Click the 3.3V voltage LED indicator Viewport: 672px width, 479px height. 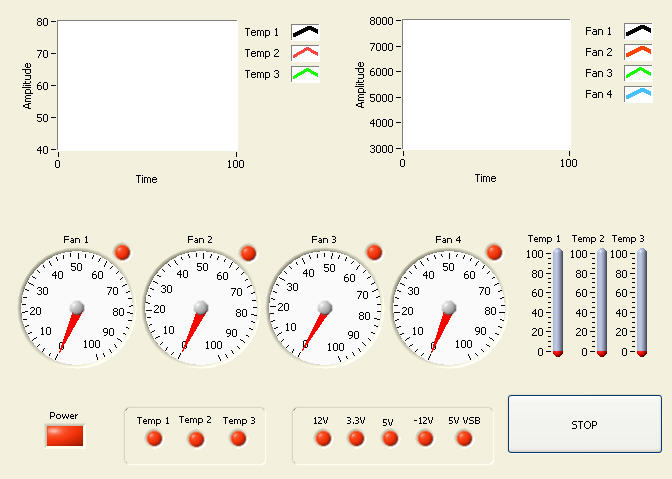tap(356, 438)
